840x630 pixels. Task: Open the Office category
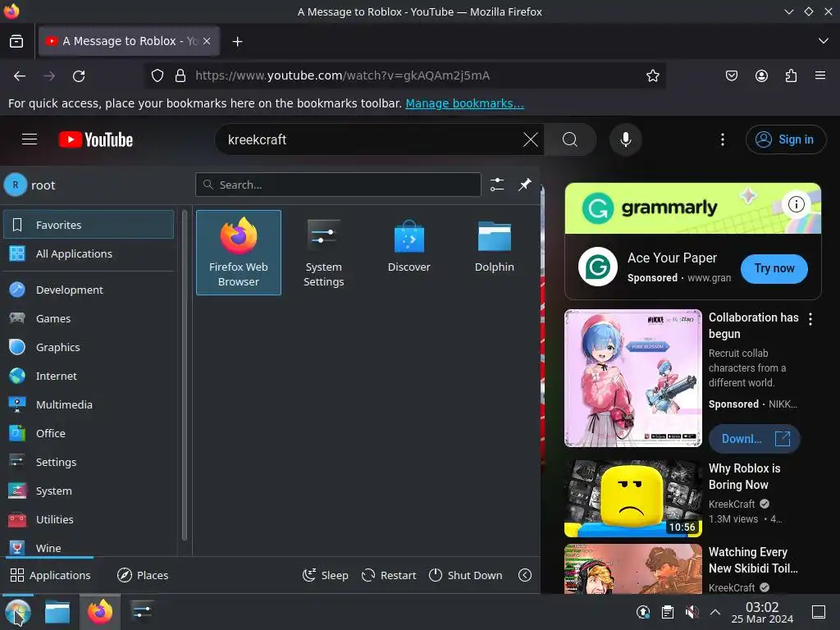[x=89, y=433]
